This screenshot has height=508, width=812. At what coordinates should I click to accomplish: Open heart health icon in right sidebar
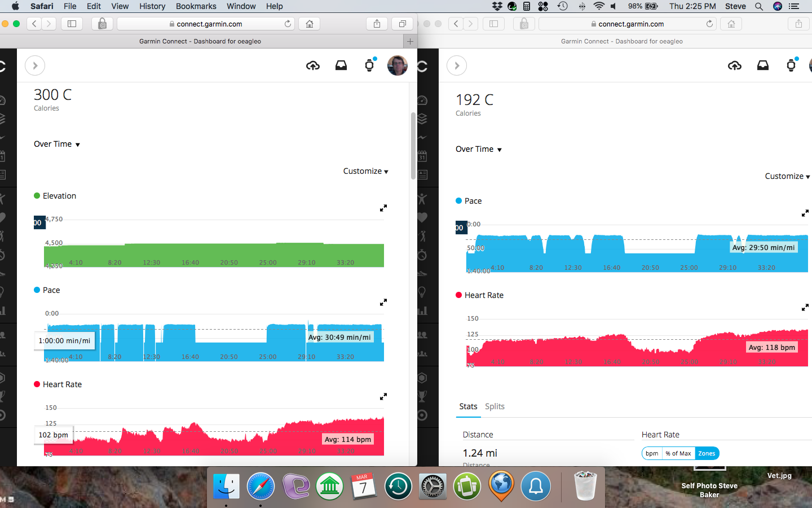422,217
